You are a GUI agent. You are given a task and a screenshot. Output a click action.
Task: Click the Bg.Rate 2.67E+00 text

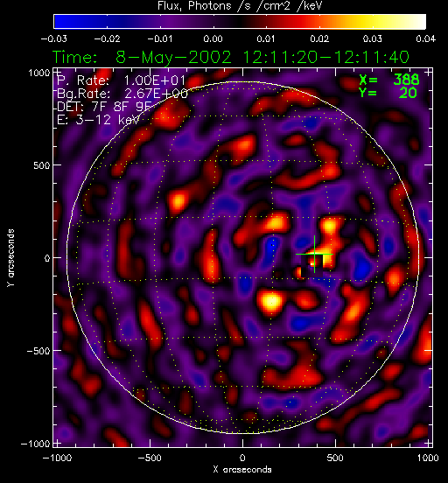click(122, 94)
